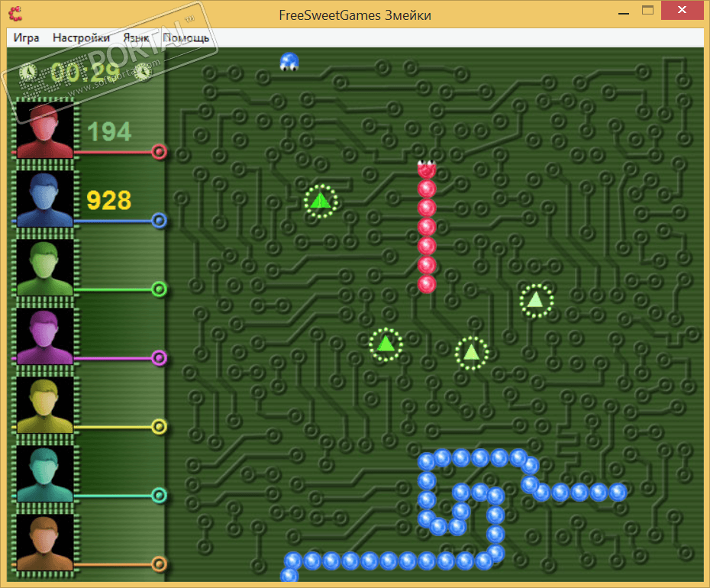This screenshot has width=710, height=588.
Task: Click the teal player's line-end circle
Action: coord(159,496)
